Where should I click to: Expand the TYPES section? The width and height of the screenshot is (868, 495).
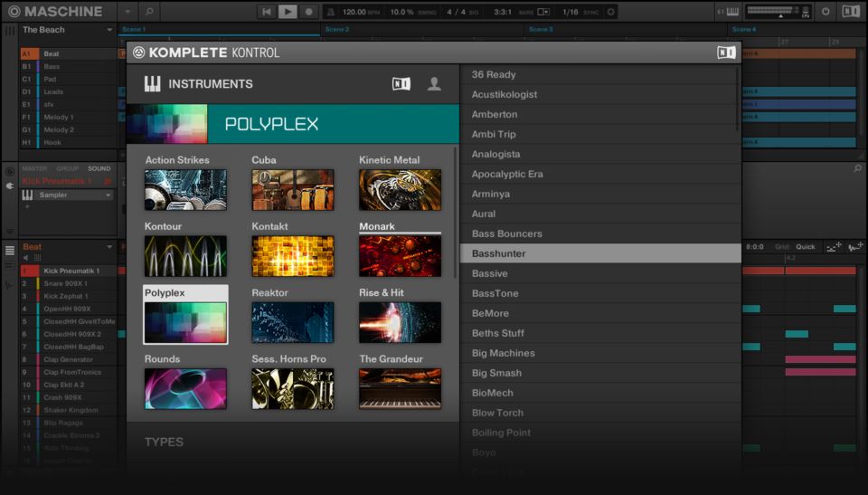[164, 442]
